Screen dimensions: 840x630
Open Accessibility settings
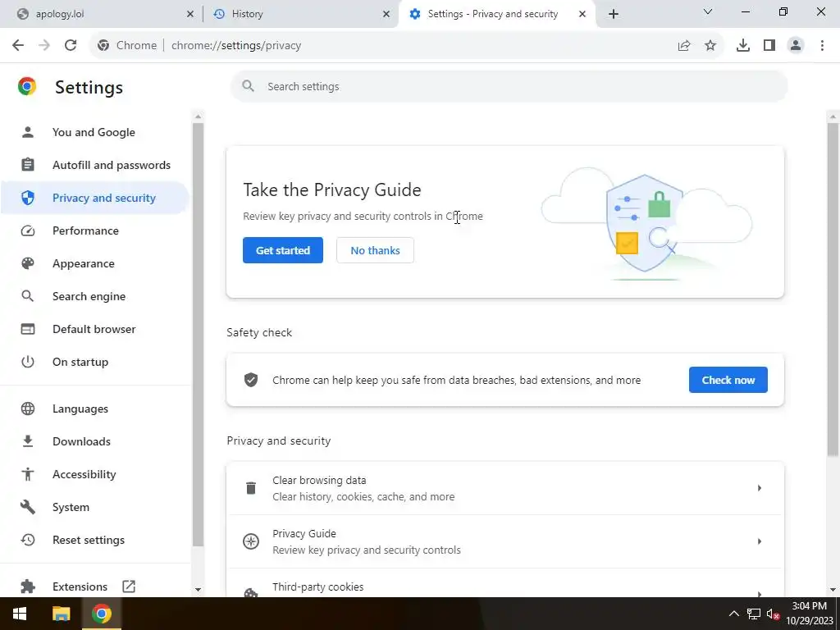[x=94, y=474]
